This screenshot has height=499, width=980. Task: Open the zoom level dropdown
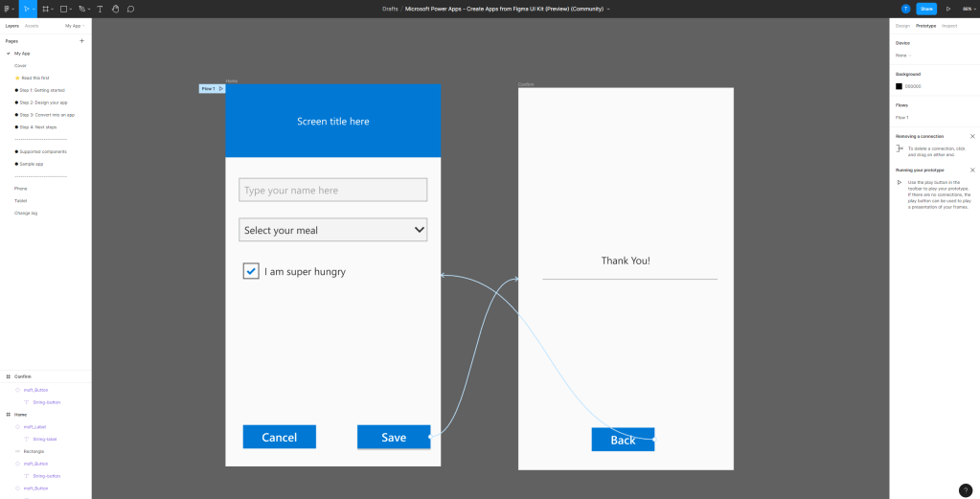[x=967, y=9]
